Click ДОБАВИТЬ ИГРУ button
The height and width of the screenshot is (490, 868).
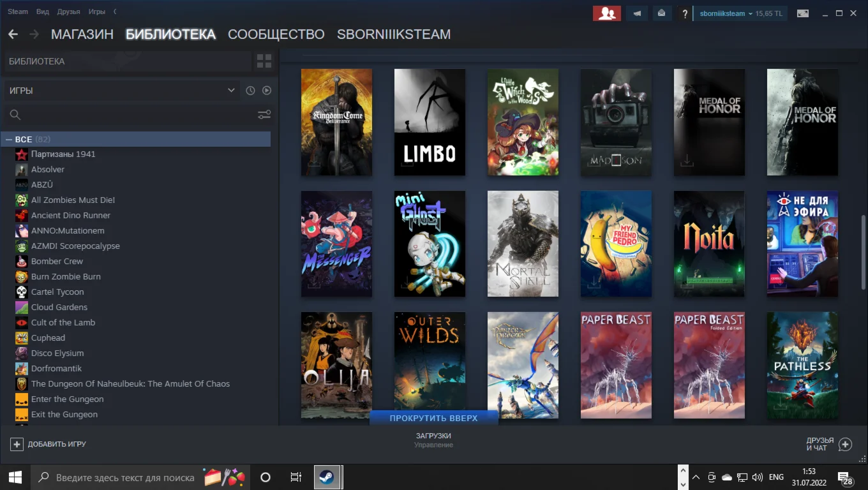coord(49,444)
